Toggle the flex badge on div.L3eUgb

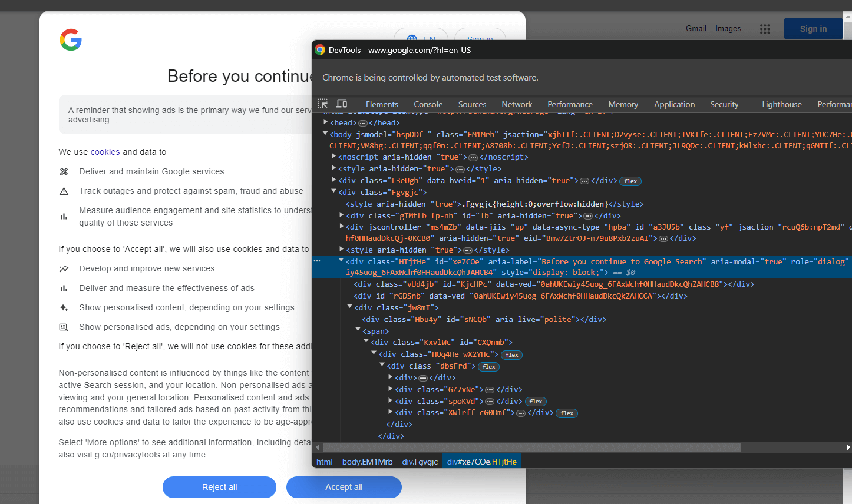[630, 181]
